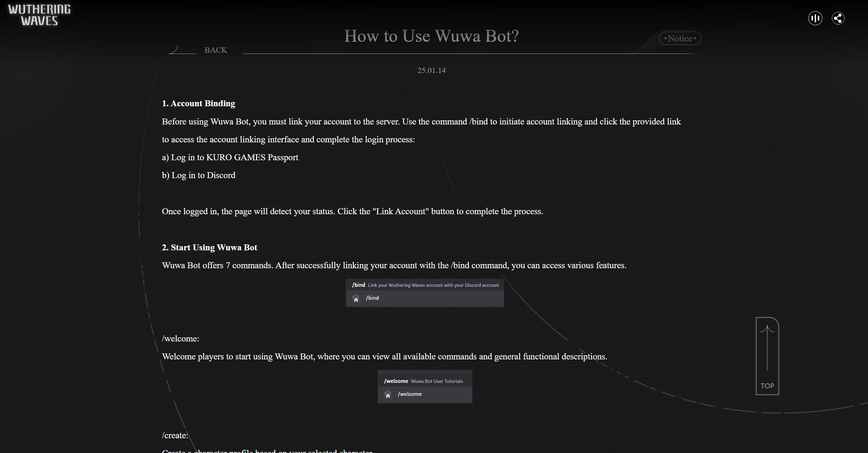Image resolution: width=868 pixels, height=453 pixels.
Task: Click the paragraph starting "Before using Wuwa Bot"
Action: (421, 130)
